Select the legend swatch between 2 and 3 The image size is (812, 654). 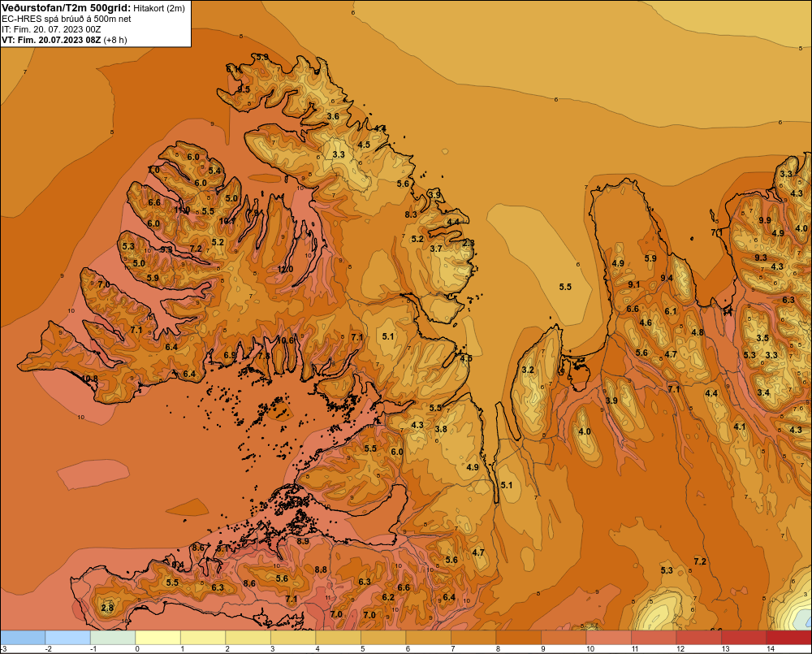click(x=248, y=638)
